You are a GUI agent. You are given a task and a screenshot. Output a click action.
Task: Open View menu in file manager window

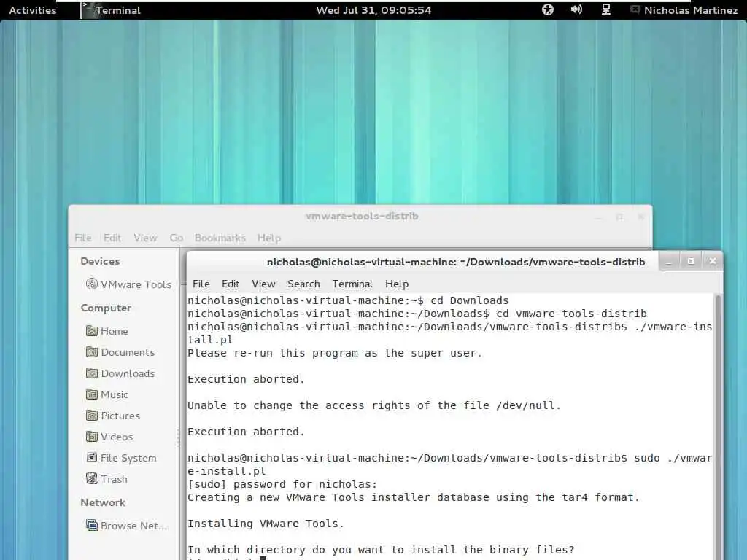[145, 238]
